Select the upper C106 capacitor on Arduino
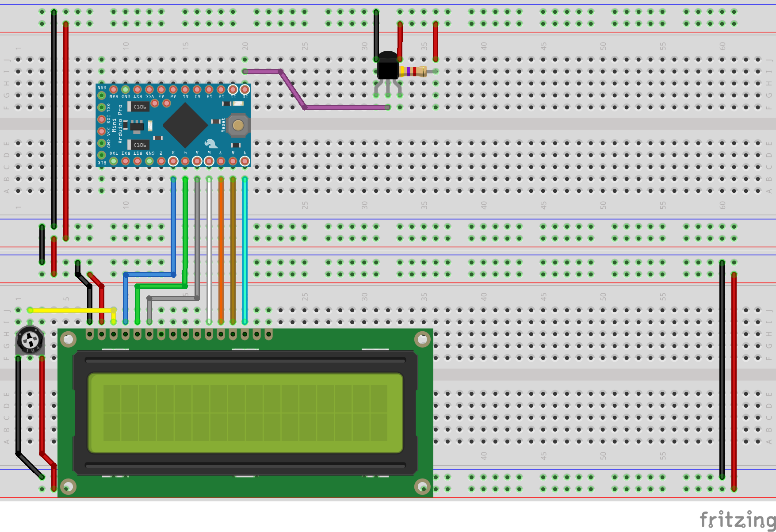This screenshot has height=532, width=776. [139, 107]
